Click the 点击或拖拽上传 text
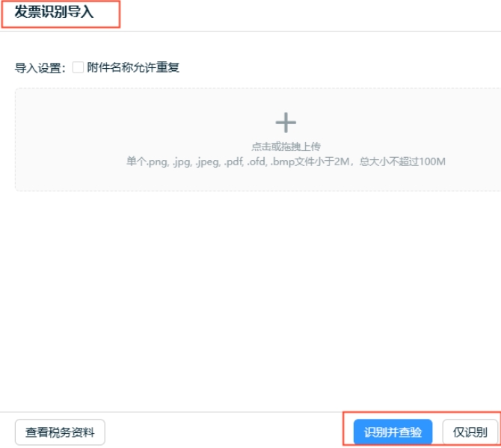 point(286,147)
